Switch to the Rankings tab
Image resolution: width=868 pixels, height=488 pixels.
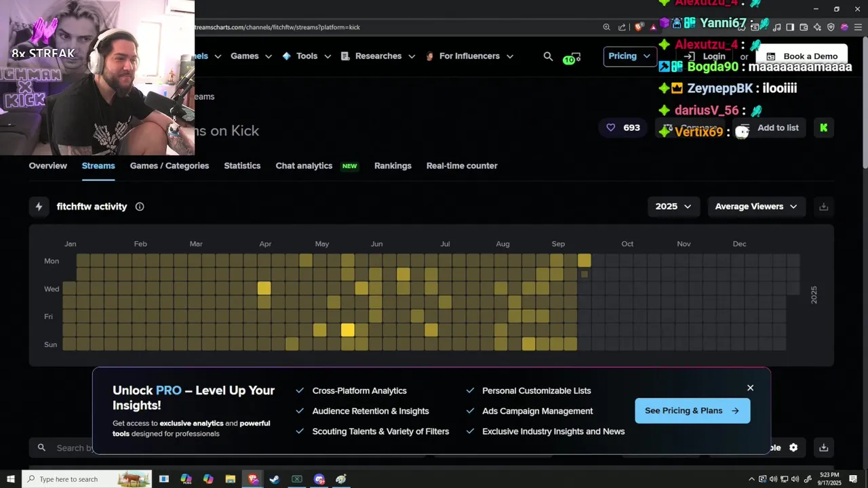pyautogui.click(x=393, y=165)
